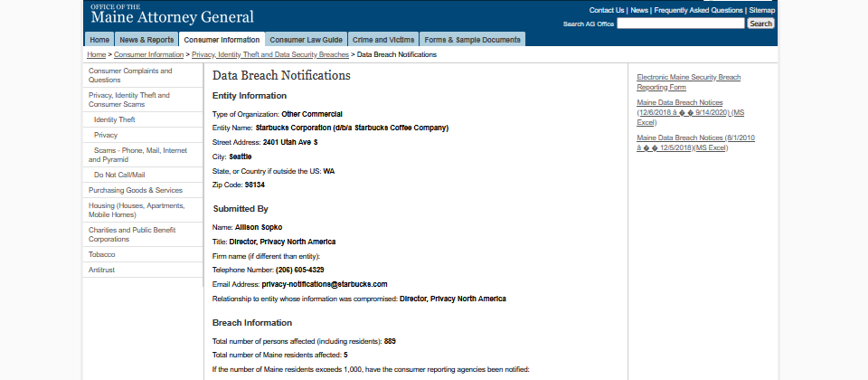Viewport: 868px width, 380px height.
Task: Open the Sitemap link
Action: coord(761,10)
